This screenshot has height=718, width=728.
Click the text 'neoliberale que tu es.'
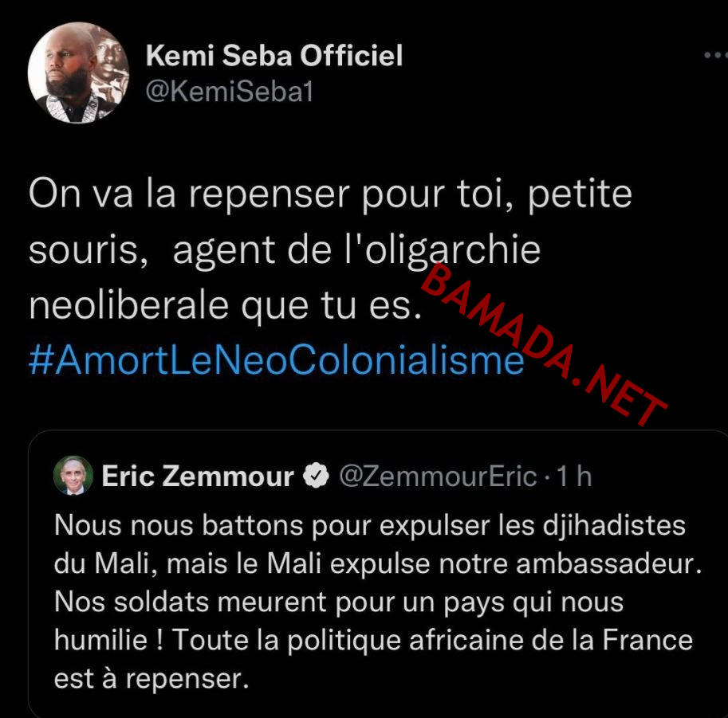[226, 305]
